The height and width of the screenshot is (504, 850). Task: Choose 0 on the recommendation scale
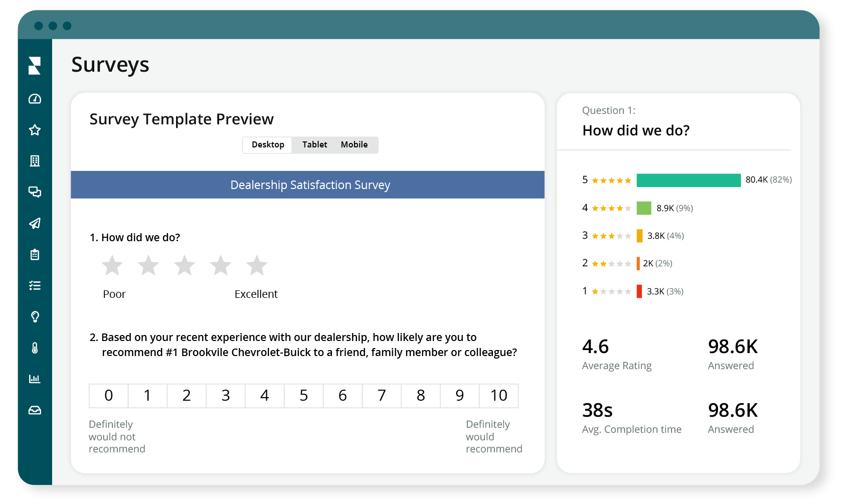(x=108, y=396)
